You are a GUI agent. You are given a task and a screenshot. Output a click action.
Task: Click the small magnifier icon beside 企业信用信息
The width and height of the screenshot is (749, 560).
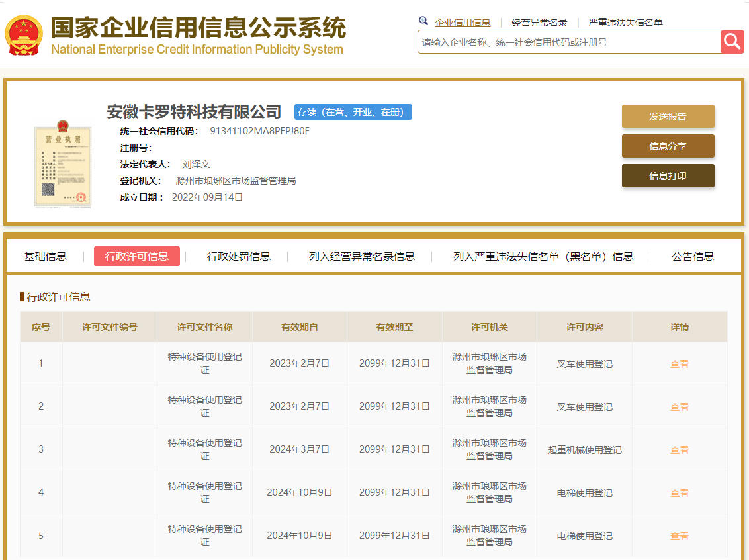click(423, 21)
